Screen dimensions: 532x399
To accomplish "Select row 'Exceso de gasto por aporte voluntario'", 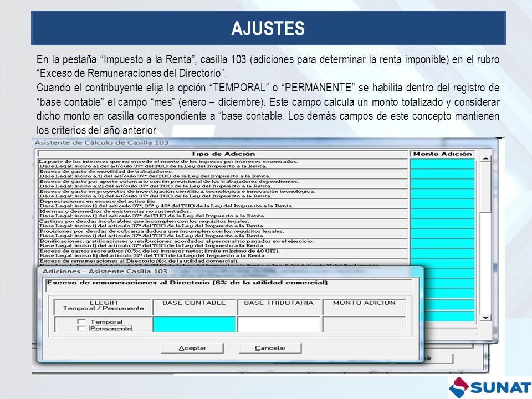I will (x=223, y=183).
